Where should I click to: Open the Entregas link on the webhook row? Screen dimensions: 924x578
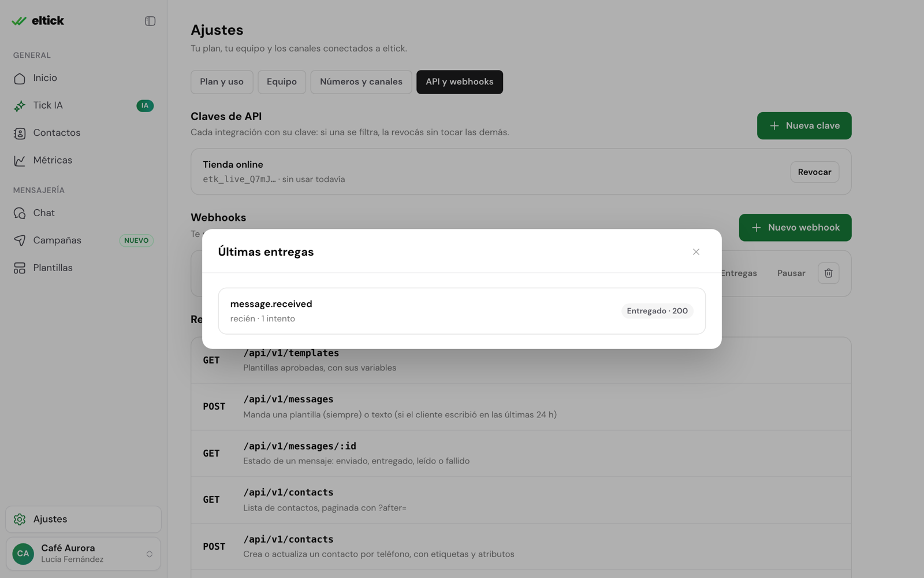(x=739, y=273)
